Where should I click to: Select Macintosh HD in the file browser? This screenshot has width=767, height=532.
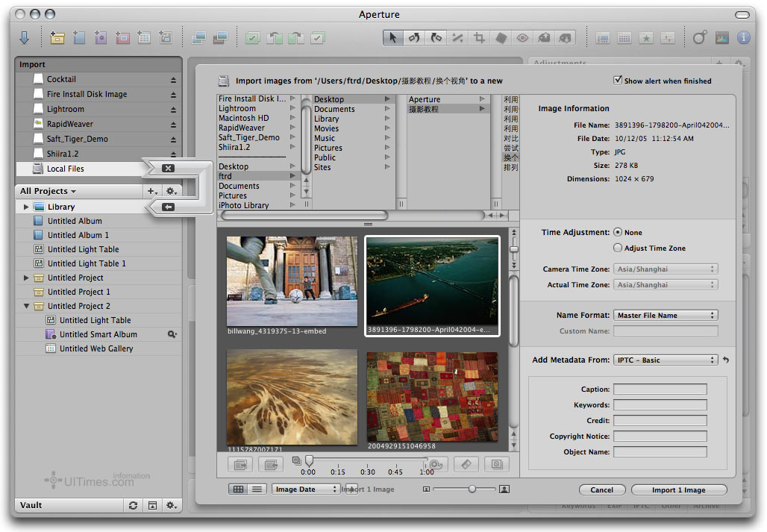point(258,118)
